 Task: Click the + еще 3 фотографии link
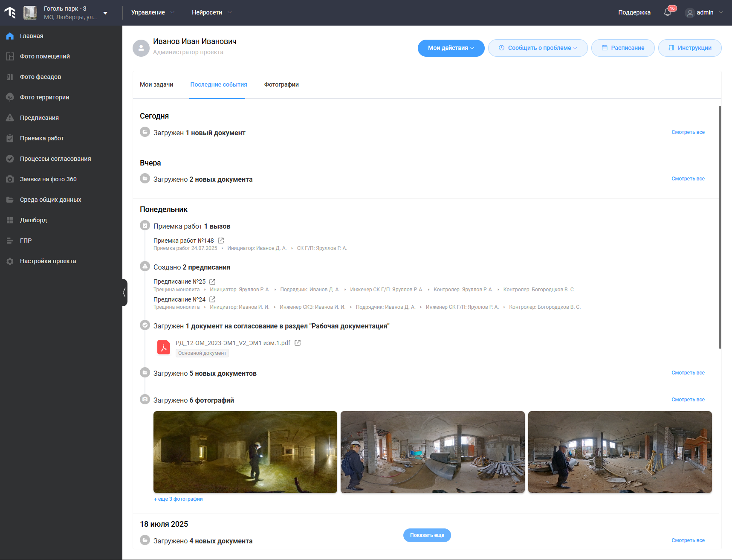click(x=178, y=499)
